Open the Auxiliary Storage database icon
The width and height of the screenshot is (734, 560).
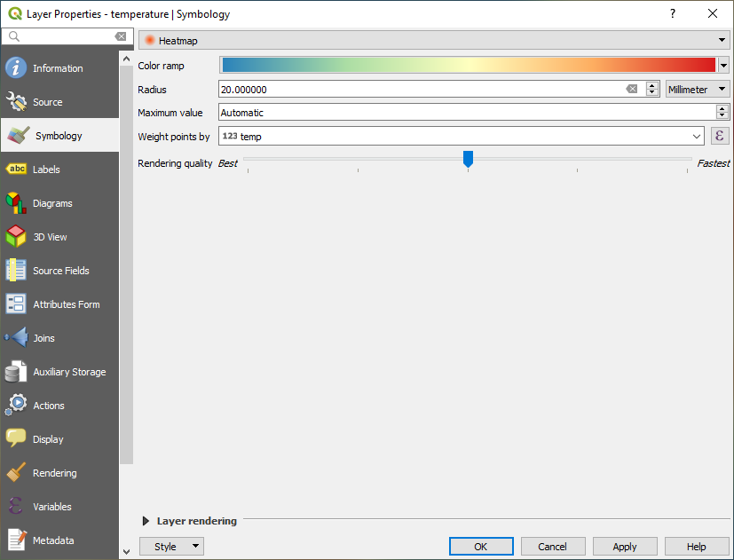point(16,371)
